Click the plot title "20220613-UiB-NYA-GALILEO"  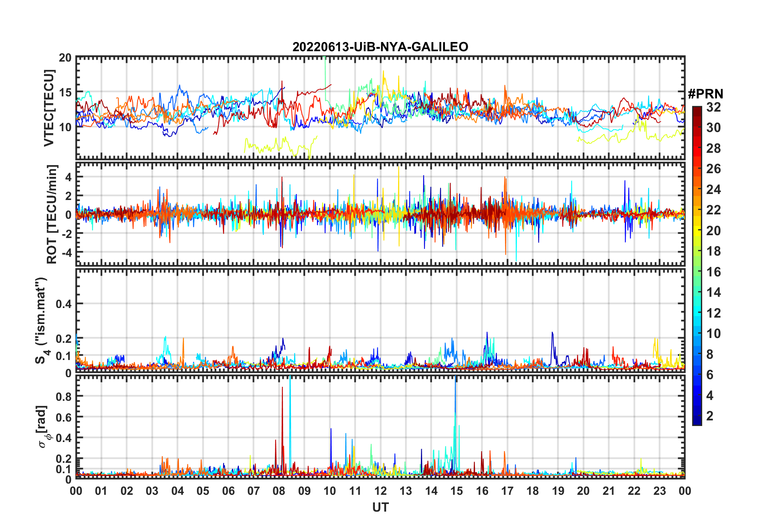pyautogui.click(x=380, y=47)
